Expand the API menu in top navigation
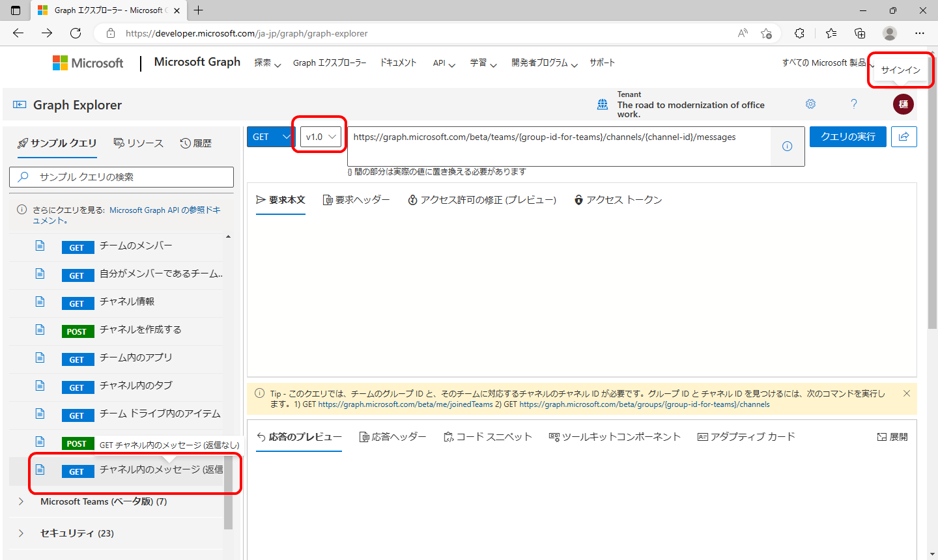 [444, 63]
